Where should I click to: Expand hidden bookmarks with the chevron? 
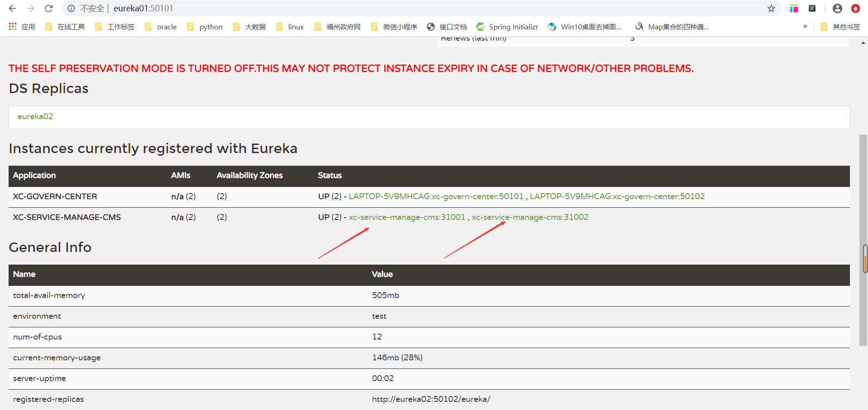pyautogui.click(x=805, y=26)
